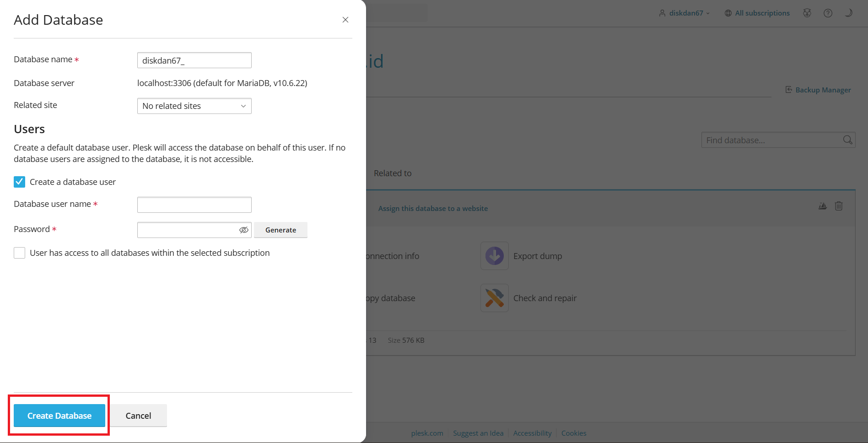The height and width of the screenshot is (443, 868).
Task: Expand the diskdan67 user menu
Action: click(685, 13)
